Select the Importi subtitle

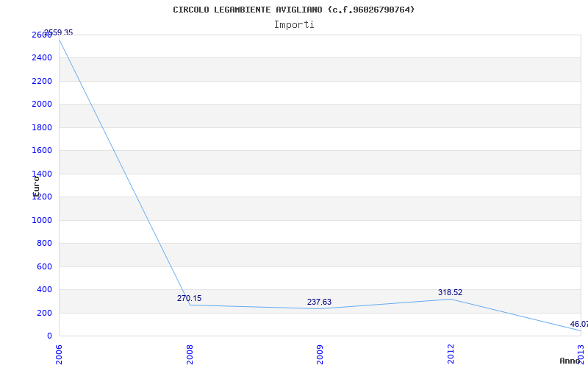click(294, 25)
